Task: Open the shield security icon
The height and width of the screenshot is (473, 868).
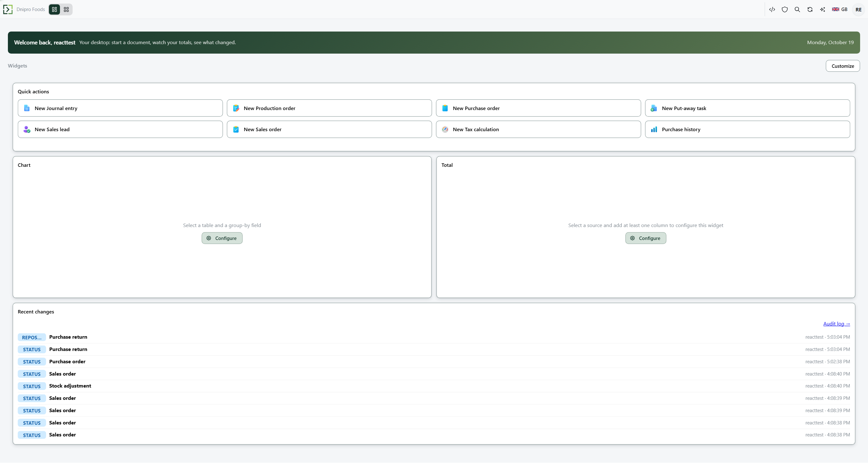Action: coord(785,9)
